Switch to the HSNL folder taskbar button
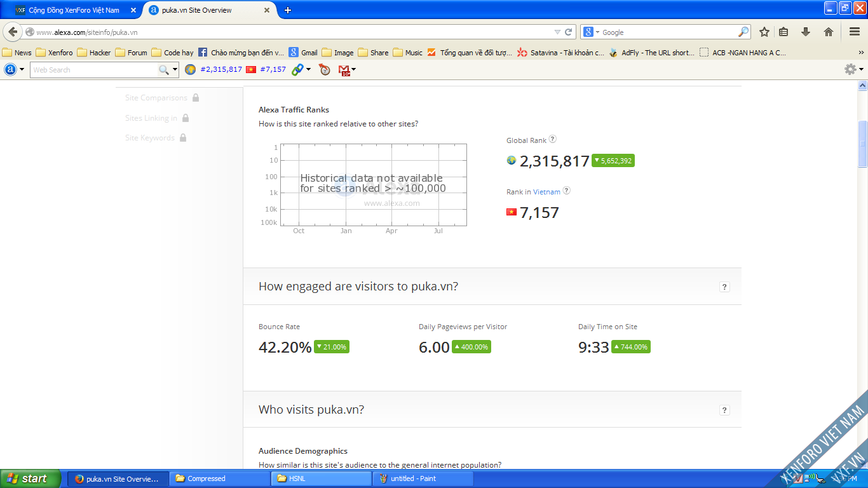 pyautogui.click(x=322, y=478)
